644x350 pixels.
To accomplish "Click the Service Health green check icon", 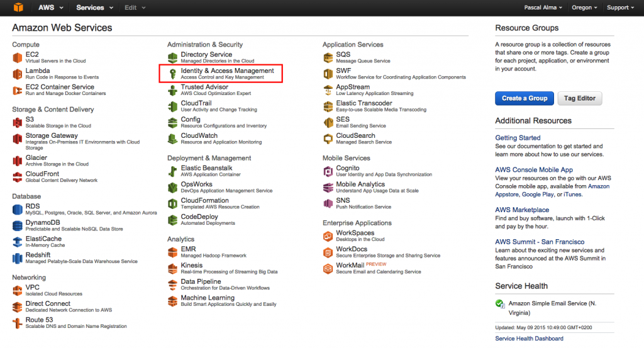I will click(x=500, y=304).
